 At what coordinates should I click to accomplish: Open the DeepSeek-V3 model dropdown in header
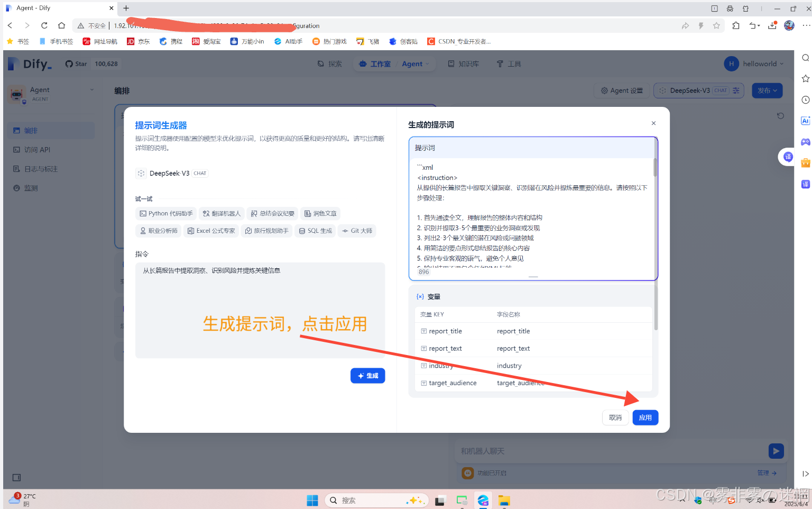699,90
